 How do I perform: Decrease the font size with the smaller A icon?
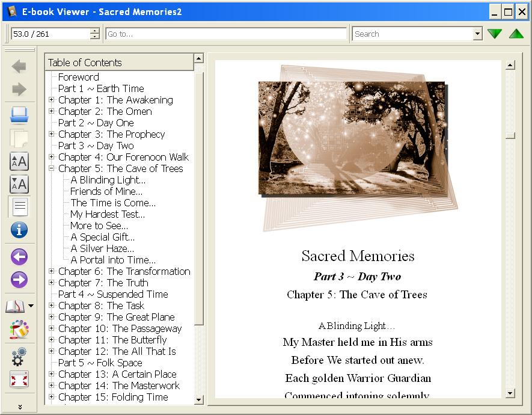pyautogui.click(x=19, y=184)
